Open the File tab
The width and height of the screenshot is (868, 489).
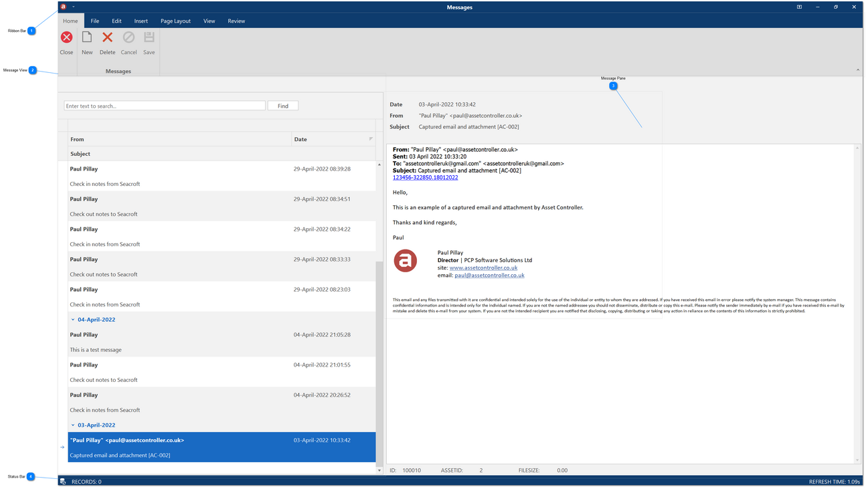pyautogui.click(x=95, y=21)
